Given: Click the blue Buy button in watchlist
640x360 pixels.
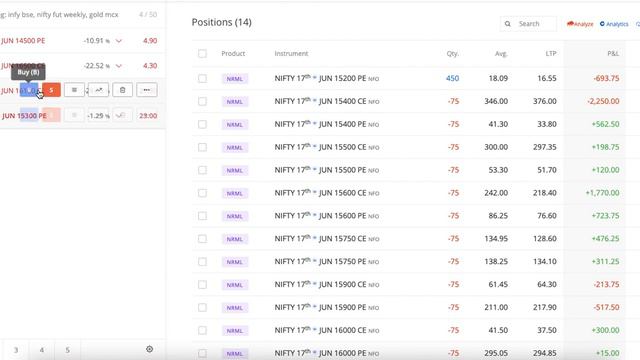Looking at the screenshot, I should pos(29,90).
